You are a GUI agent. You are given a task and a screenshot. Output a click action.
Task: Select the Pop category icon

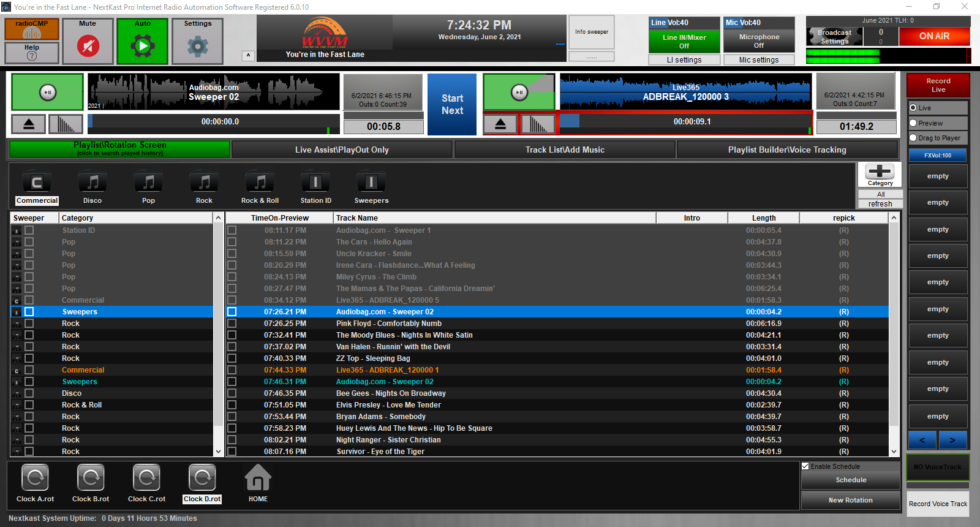[x=149, y=188]
